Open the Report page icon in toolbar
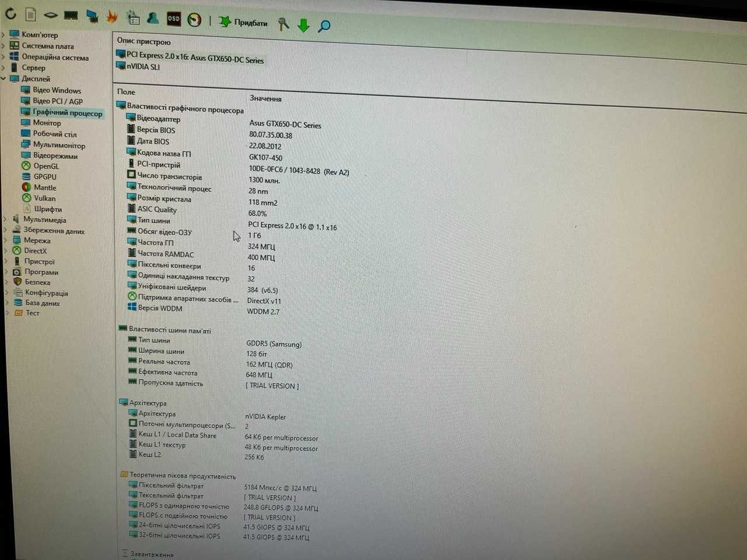This screenshot has height=560, width=747. coord(31,14)
